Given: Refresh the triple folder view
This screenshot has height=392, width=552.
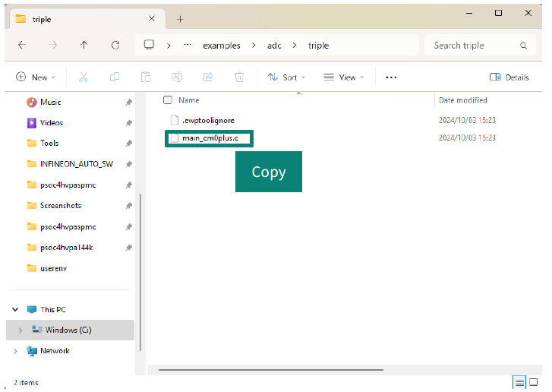Looking at the screenshot, I should 115,45.
